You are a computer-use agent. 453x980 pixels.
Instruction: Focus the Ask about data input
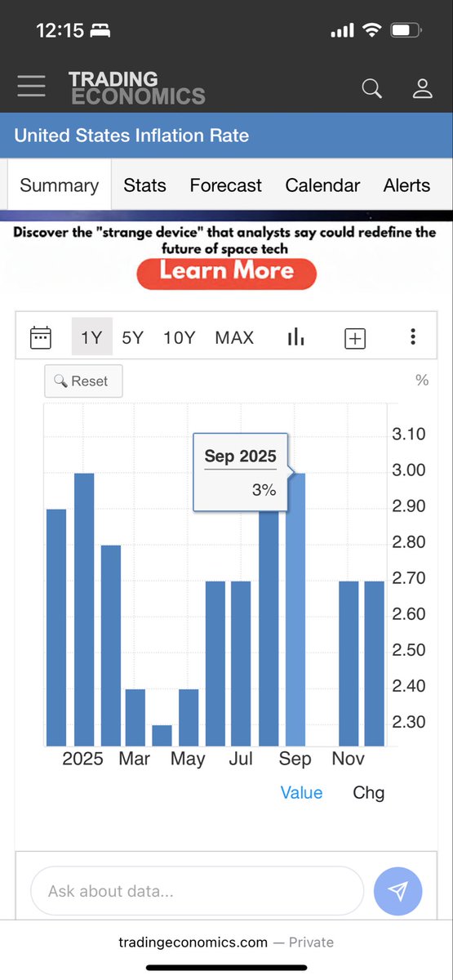point(197,891)
